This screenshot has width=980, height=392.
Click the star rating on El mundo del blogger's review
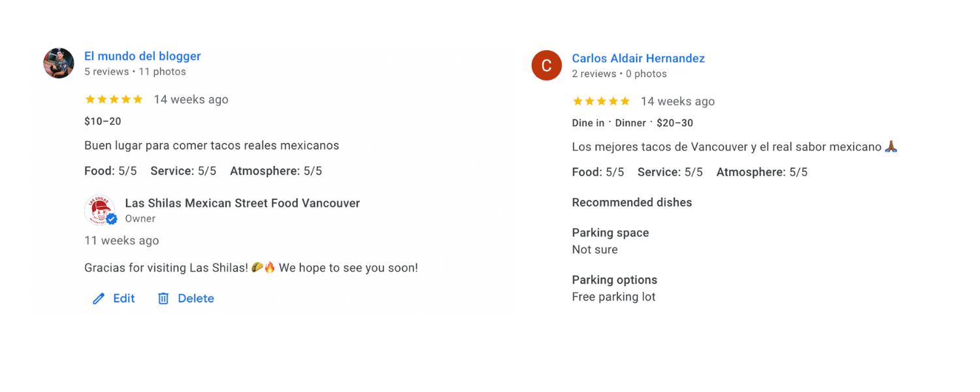[x=114, y=99]
